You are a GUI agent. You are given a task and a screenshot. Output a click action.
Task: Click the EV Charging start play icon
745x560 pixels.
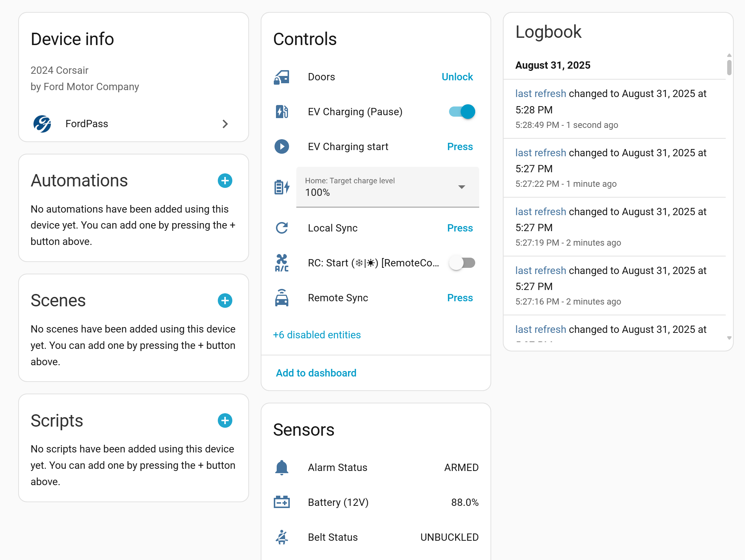[x=281, y=146]
